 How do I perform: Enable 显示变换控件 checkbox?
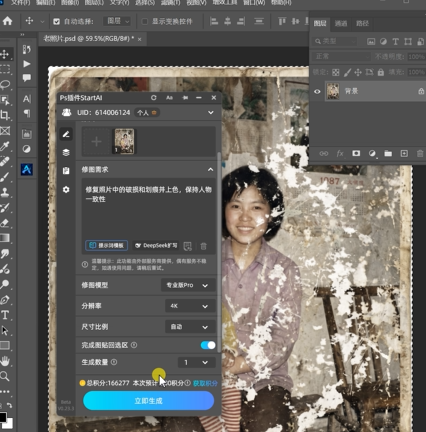(x=145, y=22)
